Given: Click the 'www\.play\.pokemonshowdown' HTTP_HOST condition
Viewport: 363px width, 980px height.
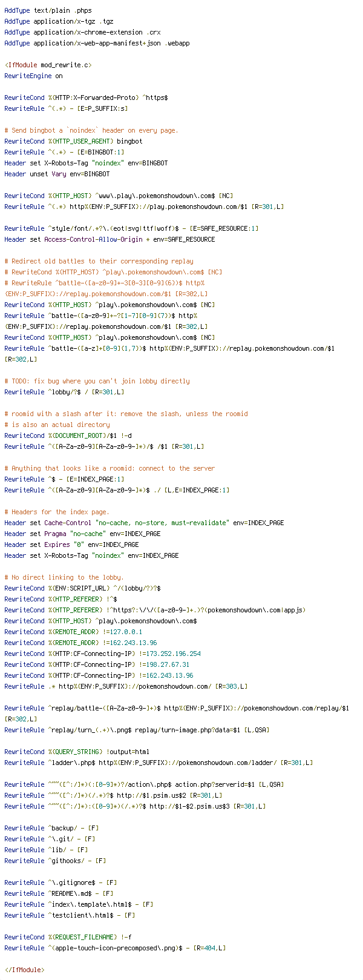Looking at the screenshot, I should click(119, 196).
